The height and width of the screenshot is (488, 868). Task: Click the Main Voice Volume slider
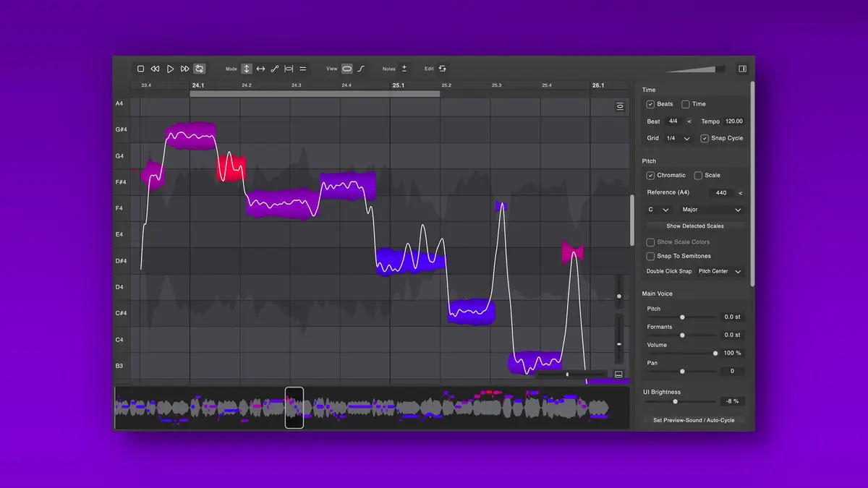click(682, 354)
